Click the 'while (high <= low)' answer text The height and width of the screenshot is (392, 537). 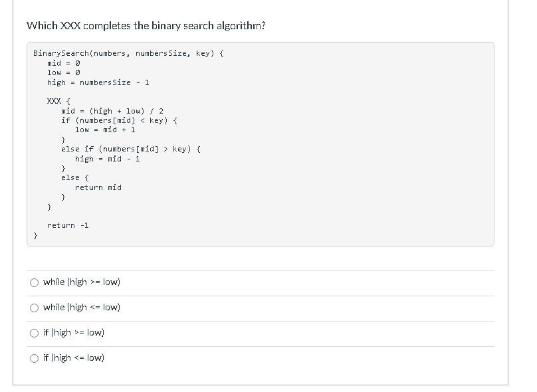pos(82,308)
